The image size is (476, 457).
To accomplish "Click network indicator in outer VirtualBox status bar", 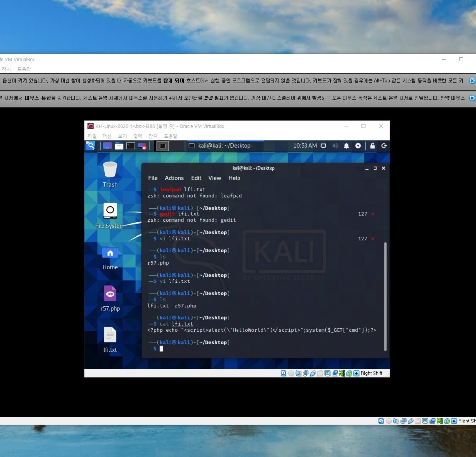I will point(403,421).
